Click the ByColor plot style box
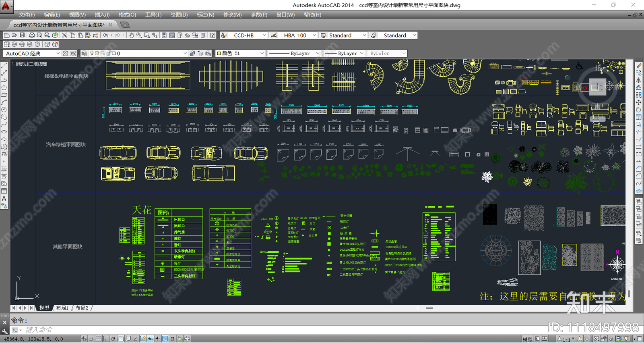Image resolution: width=644 pixels, height=343 pixels. 387,53
